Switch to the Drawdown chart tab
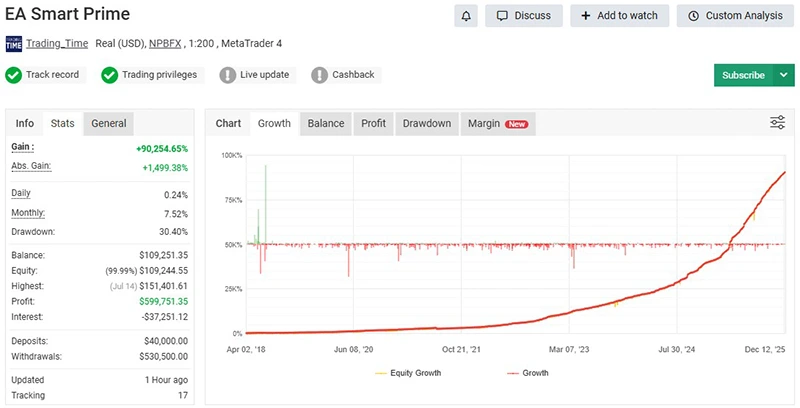Image resolution: width=800 pixels, height=408 pixels. [x=426, y=123]
